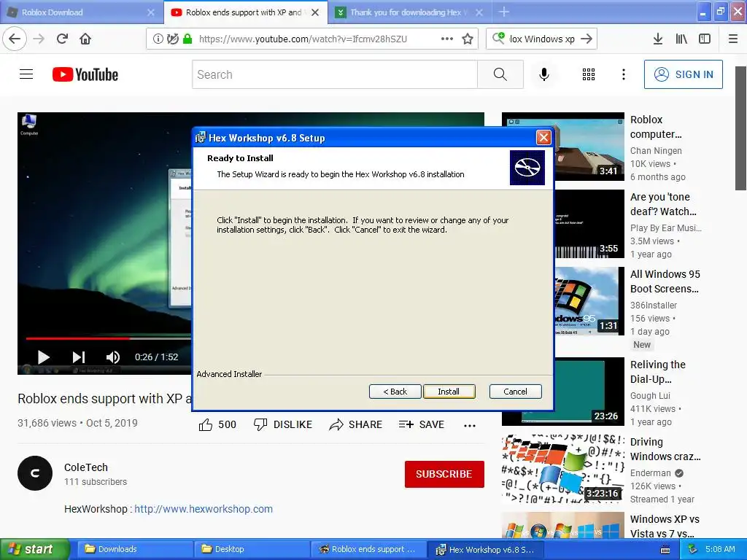Open Windows XP vs Vista vs 7 title
The image size is (747, 560).
pos(665,526)
